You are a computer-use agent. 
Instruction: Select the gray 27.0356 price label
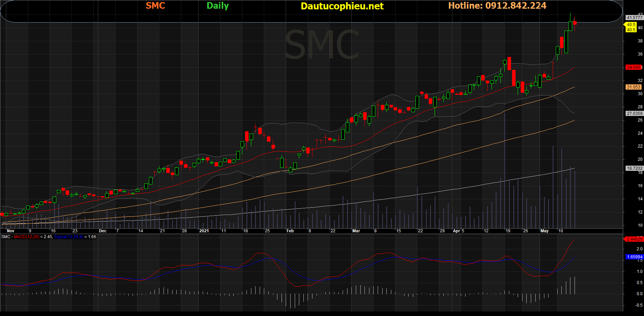click(x=634, y=114)
